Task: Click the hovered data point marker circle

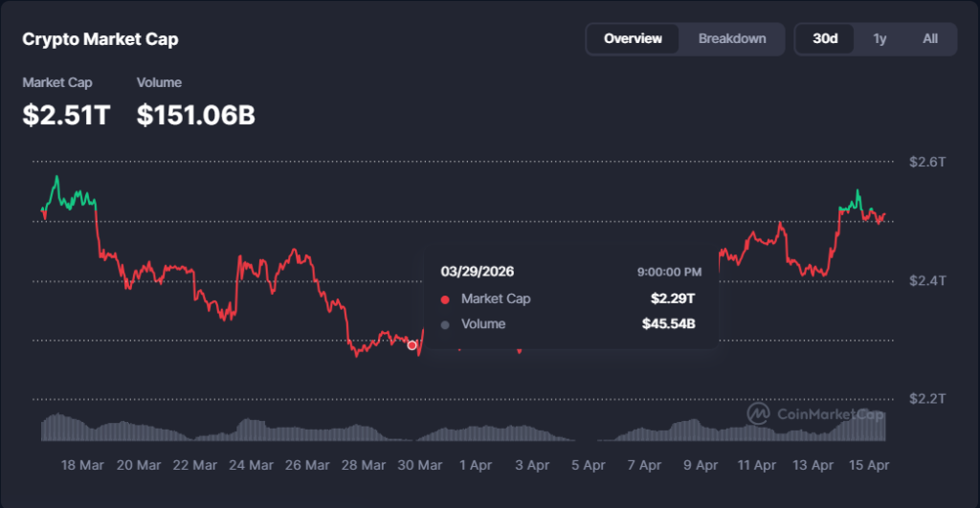Action: (412, 345)
